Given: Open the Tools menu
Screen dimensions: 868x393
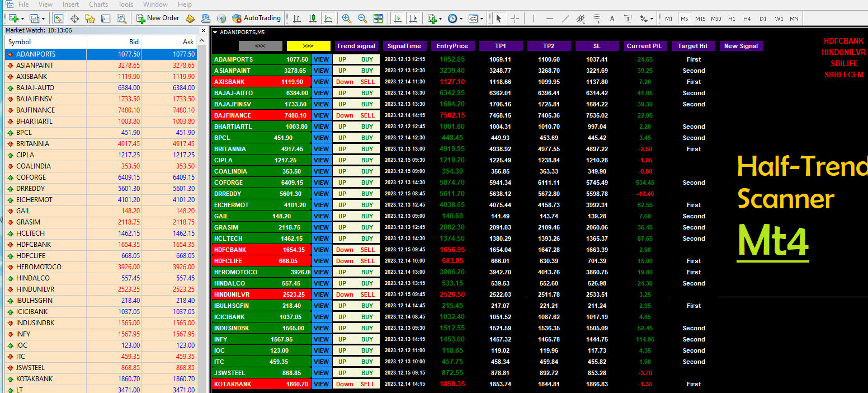Looking at the screenshot, I should tap(125, 4).
